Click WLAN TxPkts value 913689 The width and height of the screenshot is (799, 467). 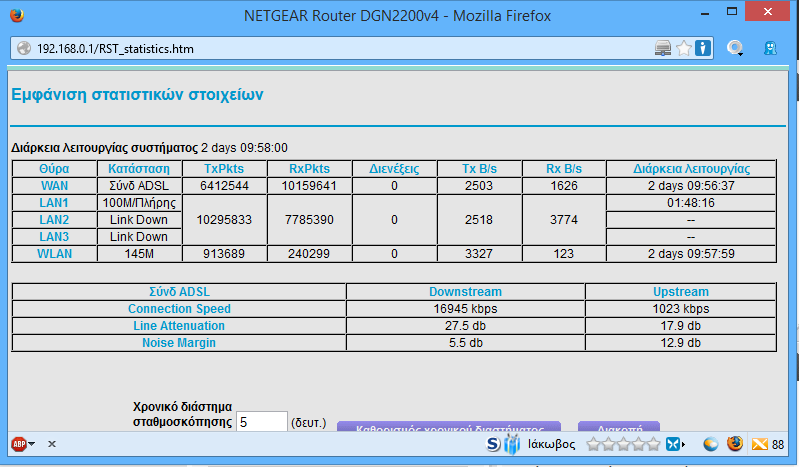coord(224,253)
